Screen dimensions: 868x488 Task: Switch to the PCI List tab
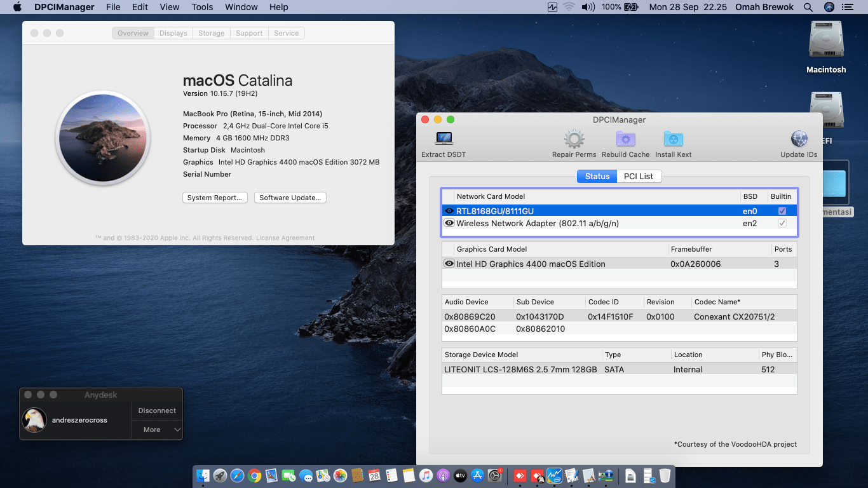(639, 176)
